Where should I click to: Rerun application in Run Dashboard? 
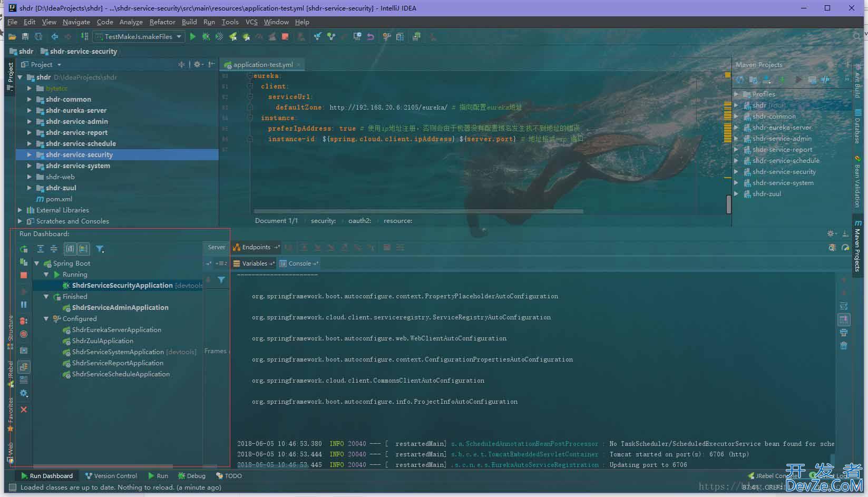[x=24, y=249]
